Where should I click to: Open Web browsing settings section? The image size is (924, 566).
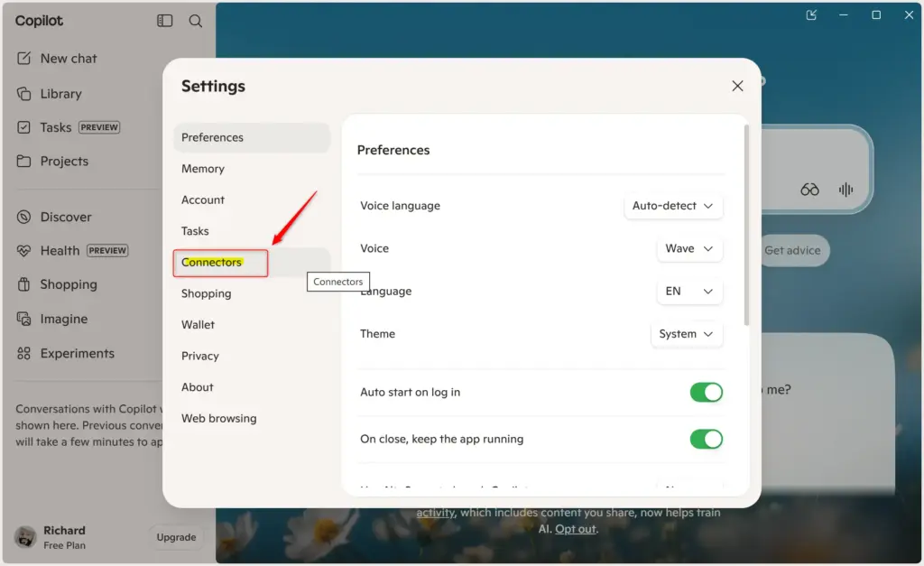(252, 419)
